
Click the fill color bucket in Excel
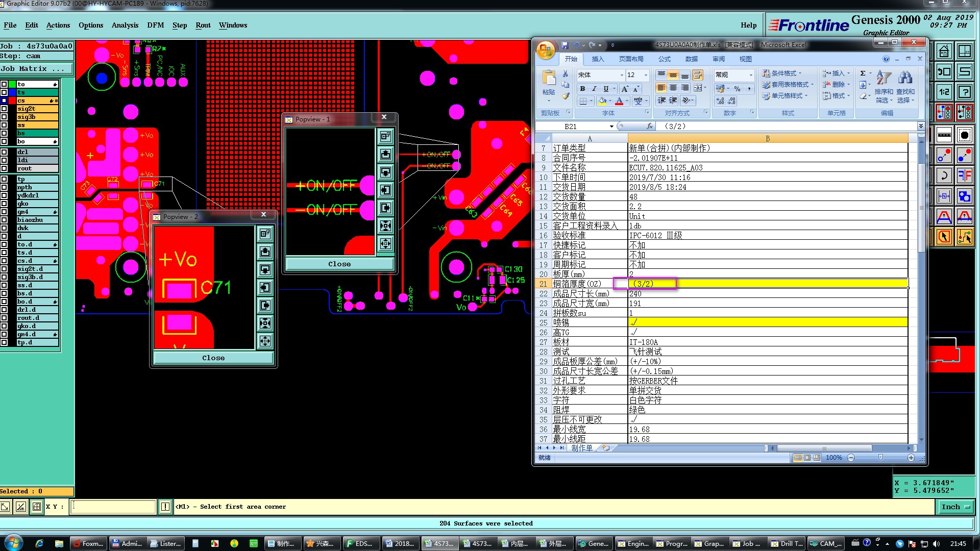point(602,101)
